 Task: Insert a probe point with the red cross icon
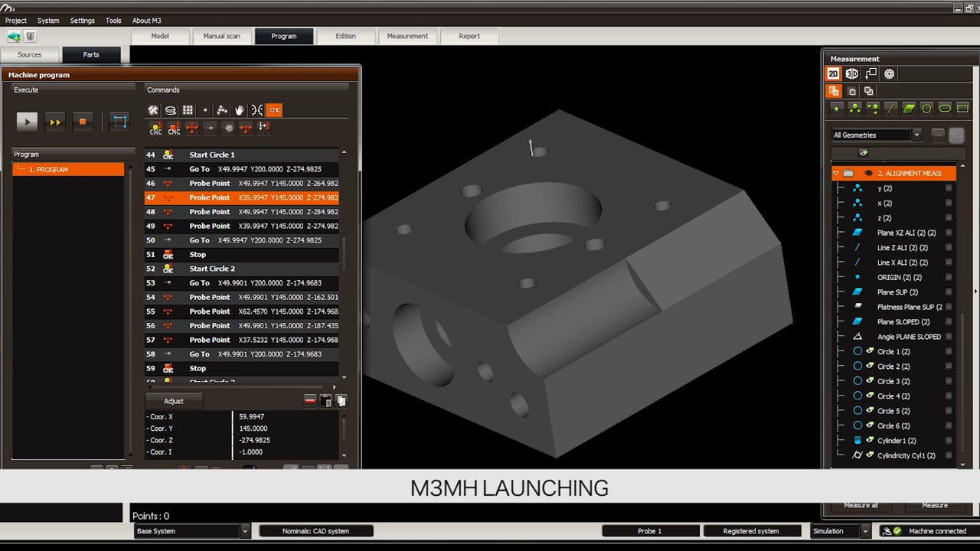click(191, 128)
